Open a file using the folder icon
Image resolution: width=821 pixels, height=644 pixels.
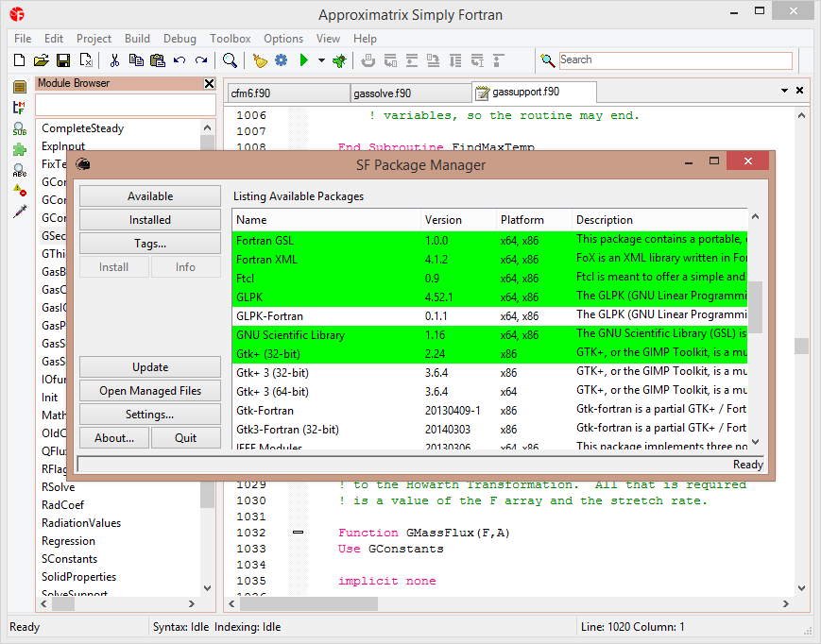[x=41, y=60]
